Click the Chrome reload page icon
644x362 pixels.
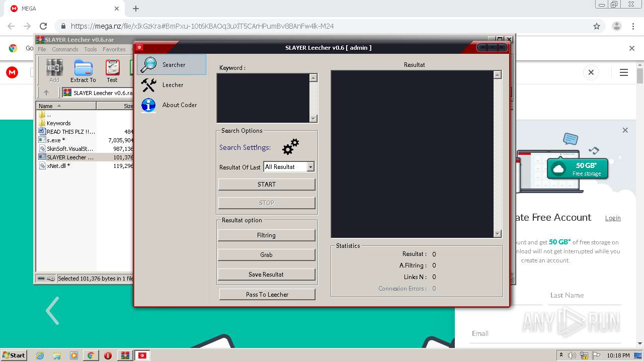tap(43, 26)
